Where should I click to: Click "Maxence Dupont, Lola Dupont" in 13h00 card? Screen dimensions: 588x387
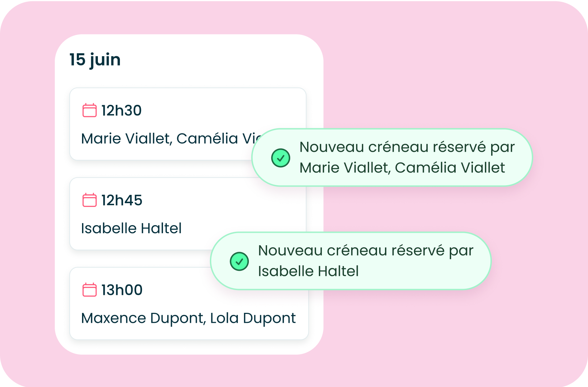(x=188, y=318)
